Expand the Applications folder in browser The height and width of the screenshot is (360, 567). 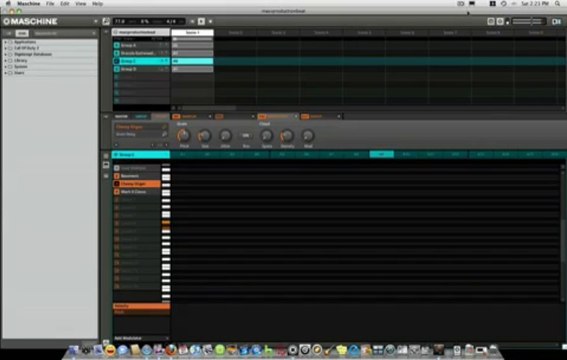click(5, 42)
